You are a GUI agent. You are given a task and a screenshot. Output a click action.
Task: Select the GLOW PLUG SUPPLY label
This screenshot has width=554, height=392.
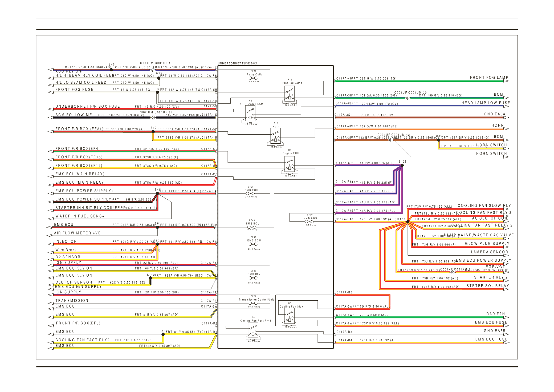pos(487,244)
